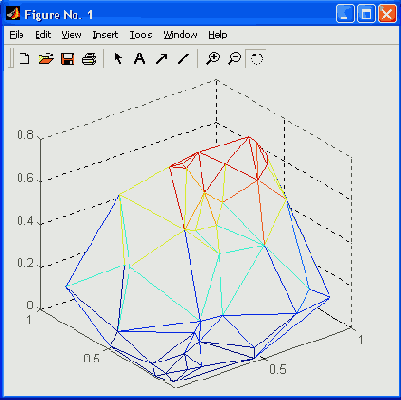The image size is (401, 400).
Task: Select the arrow pointer edit tool
Action: (x=118, y=59)
